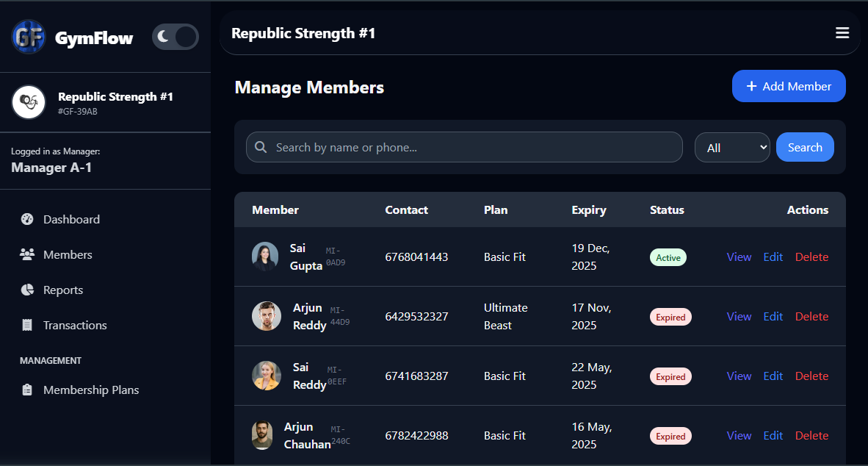
Task: Click the Republic Strength gym avatar icon
Action: (28, 103)
